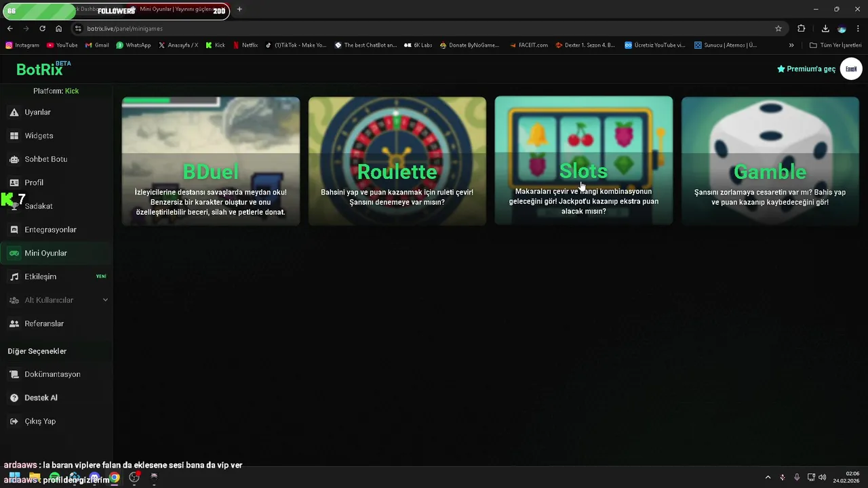This screenshot has width=868, height=488.
Task: Open the Uyarılar warning icon in sidebar
Action: tap(14, 113)
